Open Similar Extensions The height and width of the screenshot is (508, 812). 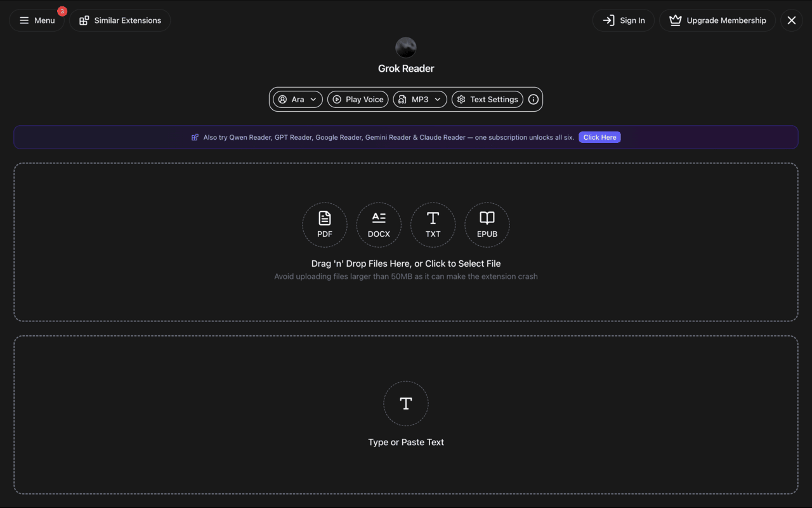120,20
